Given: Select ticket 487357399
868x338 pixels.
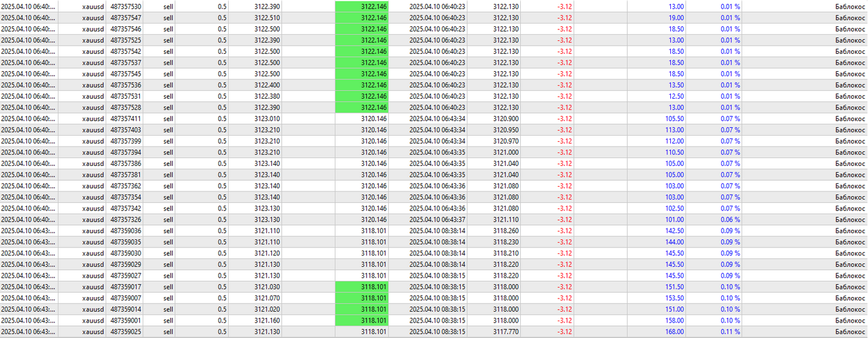Looking at the screenshot, I should (126, 140).
